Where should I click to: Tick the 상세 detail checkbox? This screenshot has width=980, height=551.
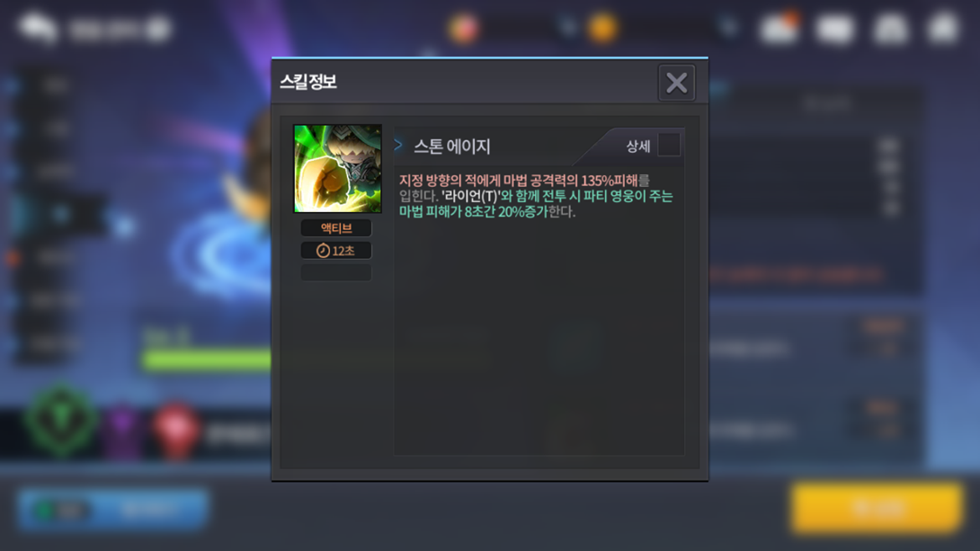pos(668,145)
